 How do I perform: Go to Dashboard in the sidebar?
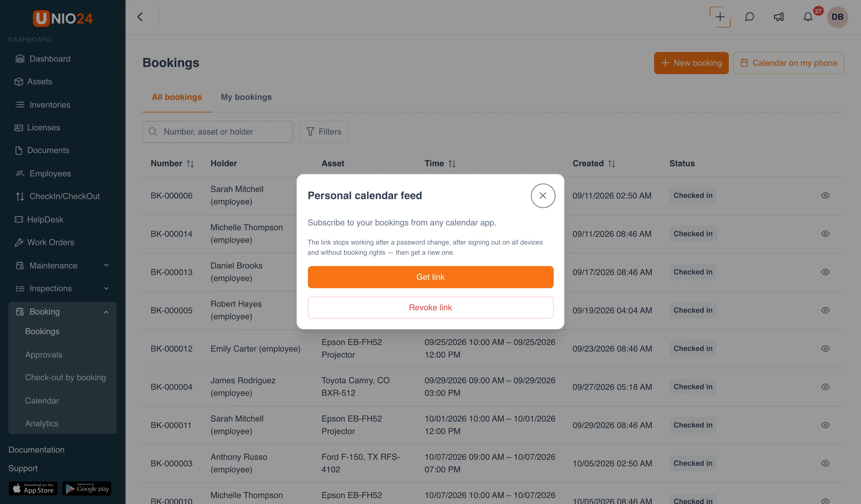(43, 59)
